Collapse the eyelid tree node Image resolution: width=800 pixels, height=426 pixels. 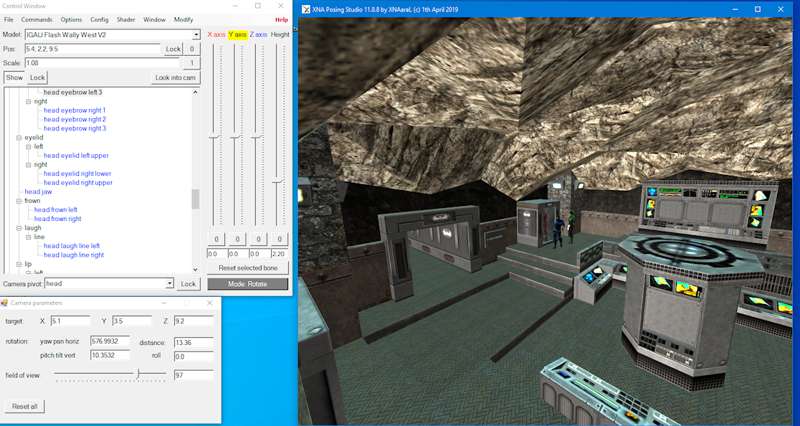(x=20, y=137)
